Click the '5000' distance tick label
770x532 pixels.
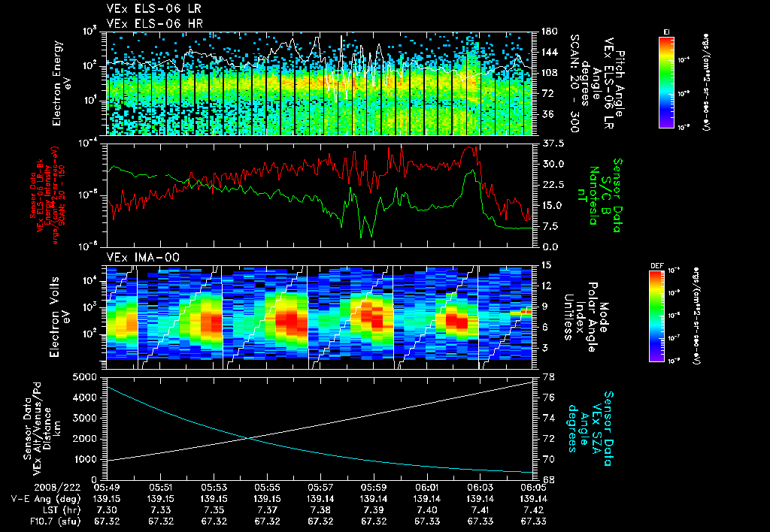point(85,377)
